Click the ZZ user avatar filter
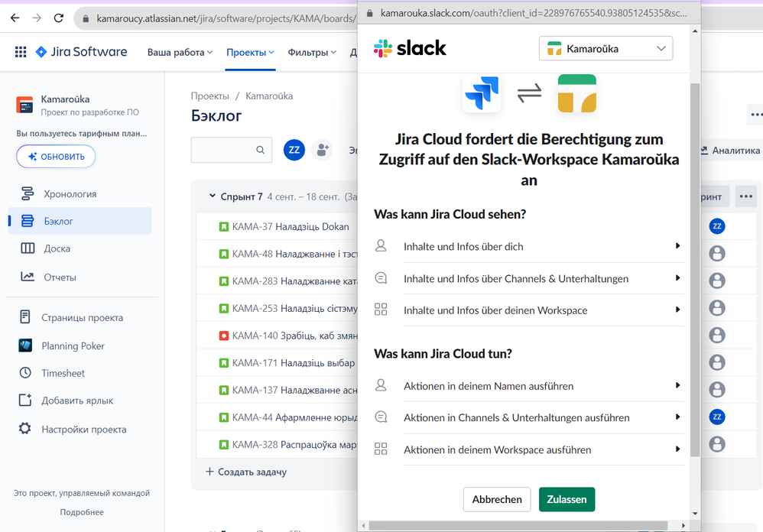The width and height of the screenshot is (763, 532). (x=294, y=150)
